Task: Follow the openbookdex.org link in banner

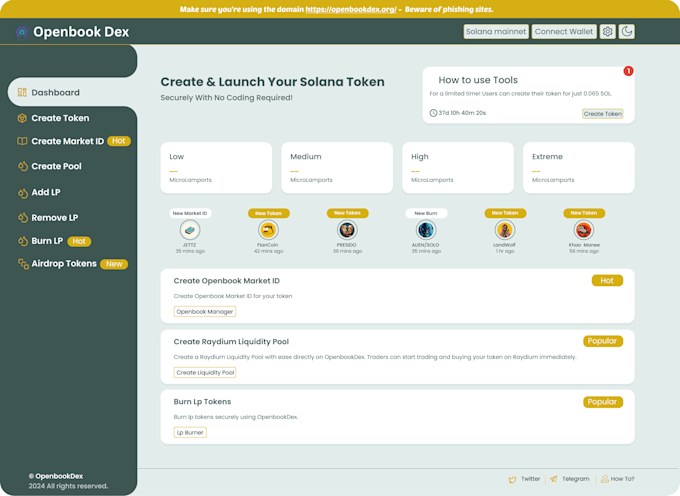Action: click(351, 9)
